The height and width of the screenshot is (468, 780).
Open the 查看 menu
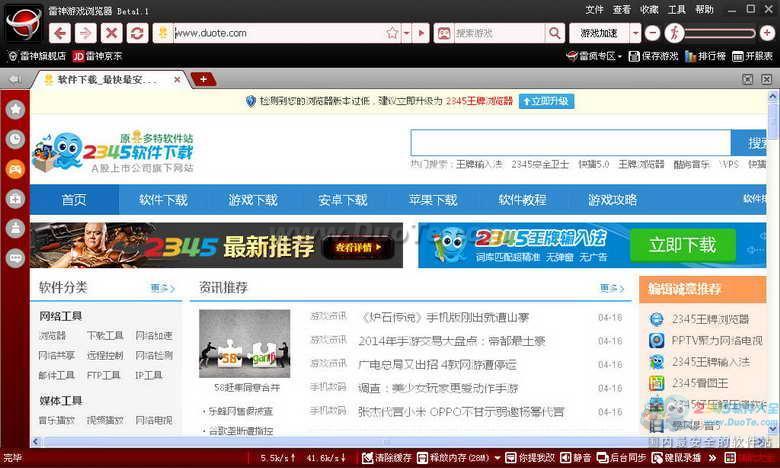click(622, 9)
